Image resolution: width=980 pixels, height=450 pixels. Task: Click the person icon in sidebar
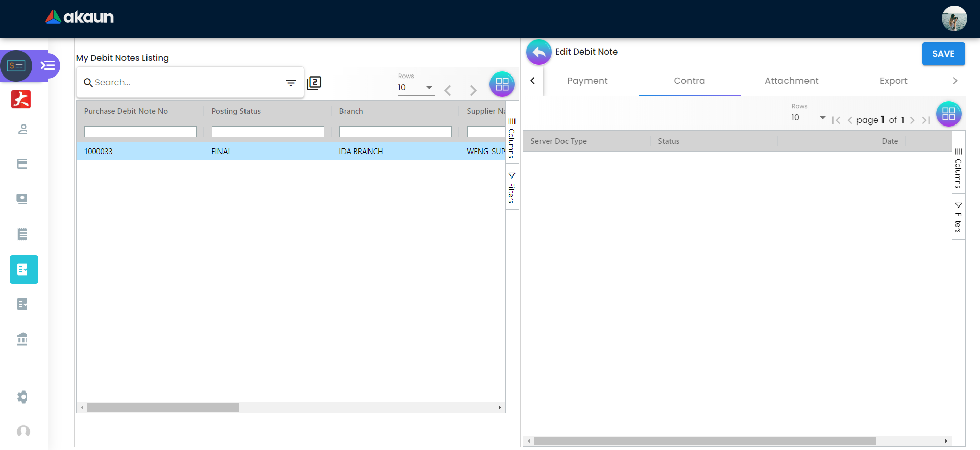pyautogui.click(x=22, y=130)
